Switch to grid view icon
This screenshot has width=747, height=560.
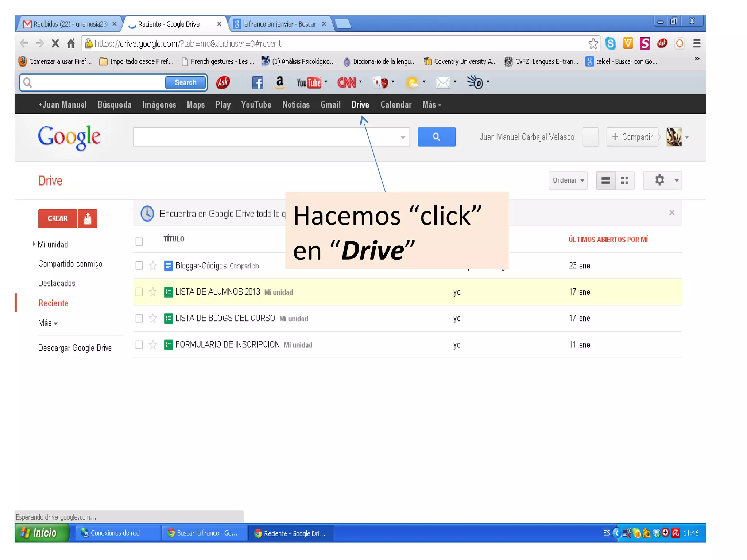coord(624,180)
